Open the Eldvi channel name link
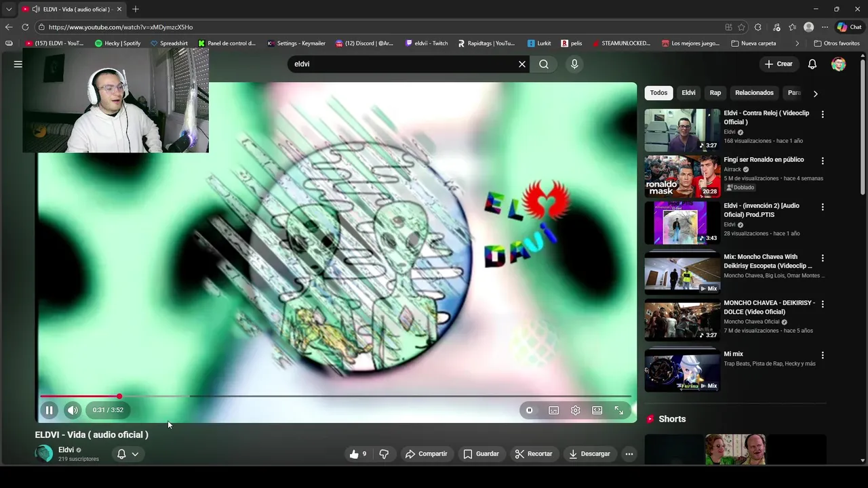 point(66,449)
